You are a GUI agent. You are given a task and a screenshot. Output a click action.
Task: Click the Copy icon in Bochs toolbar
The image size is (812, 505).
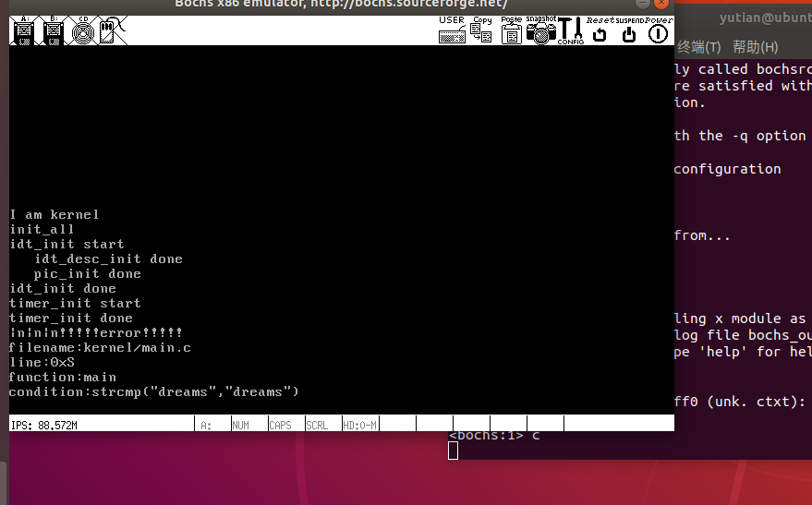point(481,30)
